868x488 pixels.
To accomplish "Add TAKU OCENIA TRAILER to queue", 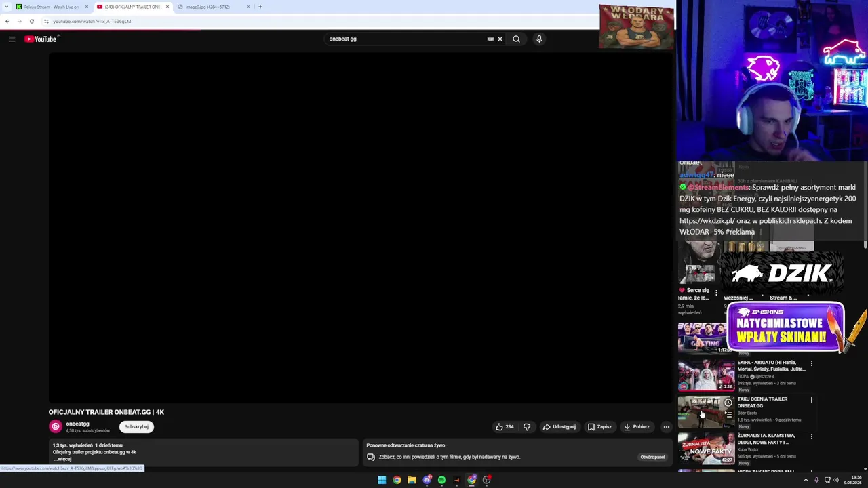I will (x=728, y=415).
